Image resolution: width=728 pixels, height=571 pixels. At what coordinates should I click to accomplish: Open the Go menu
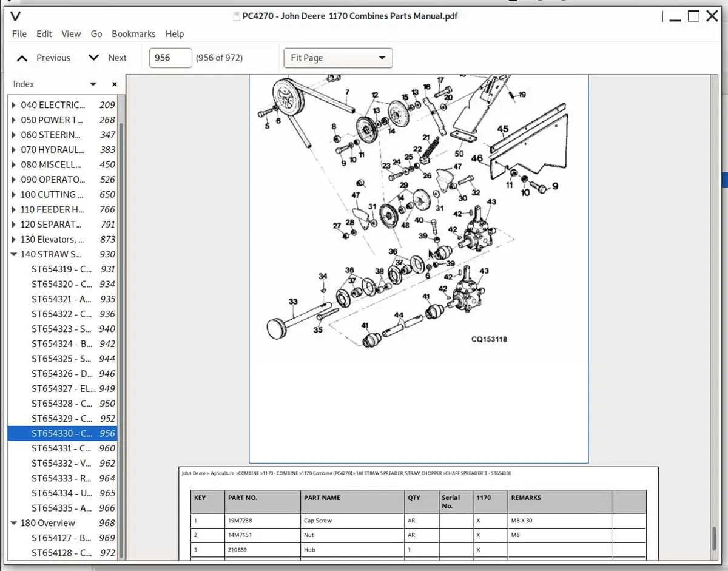point(96,34)
